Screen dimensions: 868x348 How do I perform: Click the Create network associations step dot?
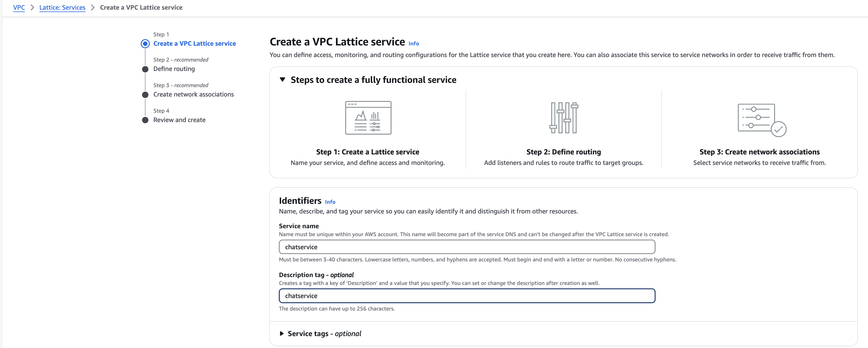tap(145, 95)
